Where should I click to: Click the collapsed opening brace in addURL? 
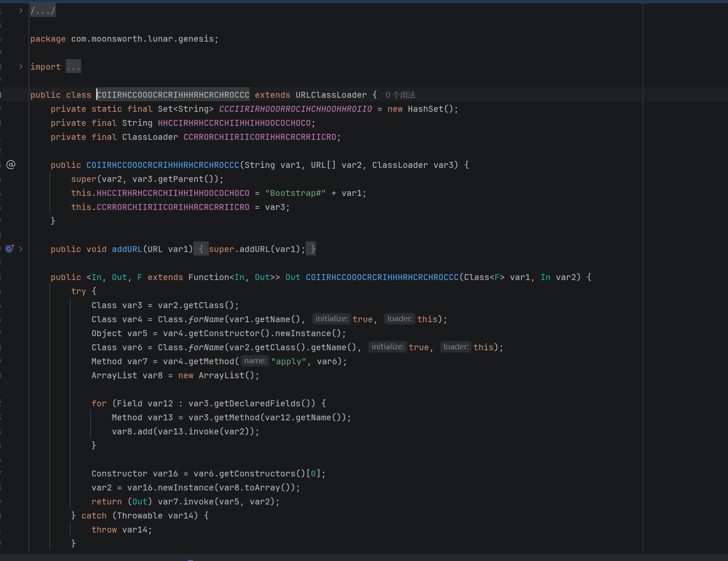click(x=201, y=249)
